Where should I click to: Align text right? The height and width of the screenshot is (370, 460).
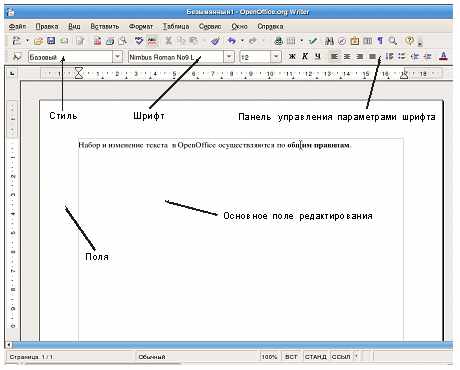[x=360, y=57]
